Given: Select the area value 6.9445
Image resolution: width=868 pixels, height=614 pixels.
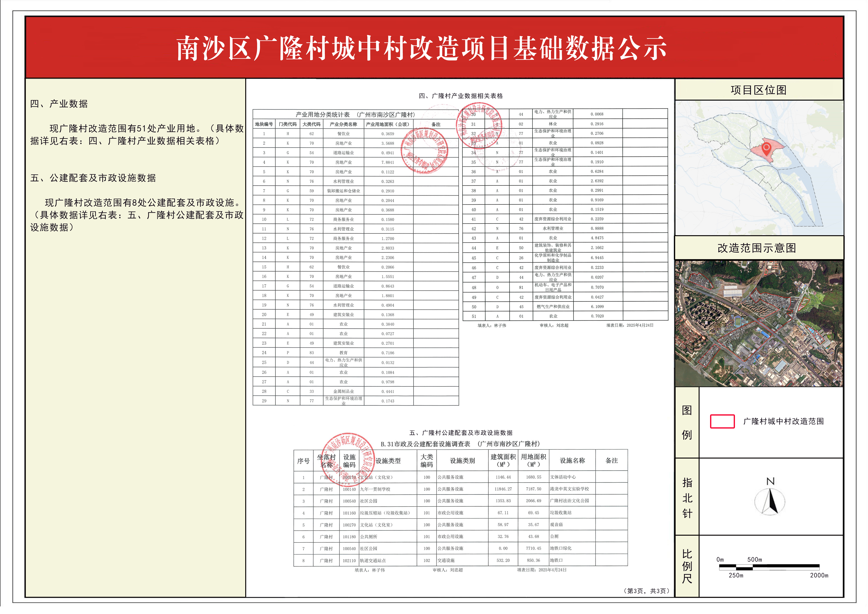Looking at the screenshot, I should coord(597,258).
